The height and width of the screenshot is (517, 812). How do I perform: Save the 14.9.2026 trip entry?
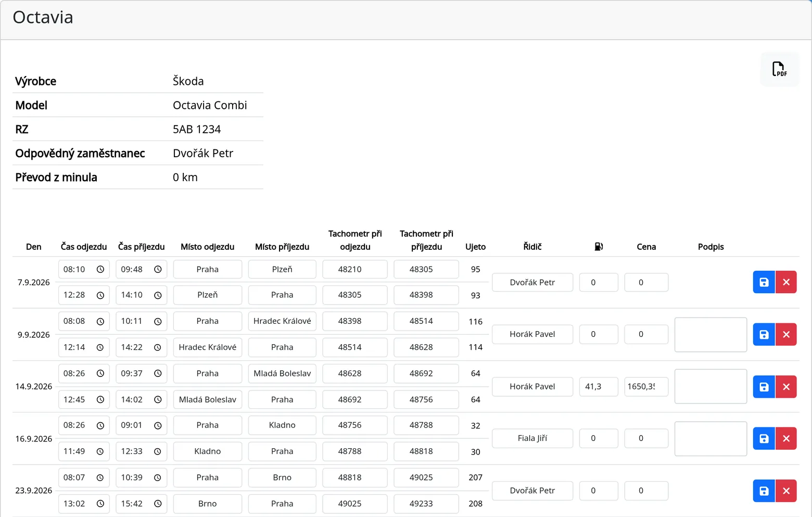coord(764,387)
